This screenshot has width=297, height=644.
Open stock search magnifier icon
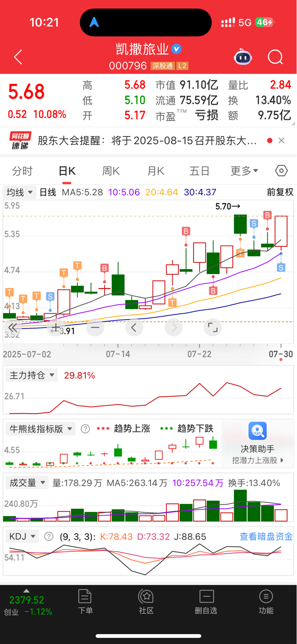(x=275, y=57)
